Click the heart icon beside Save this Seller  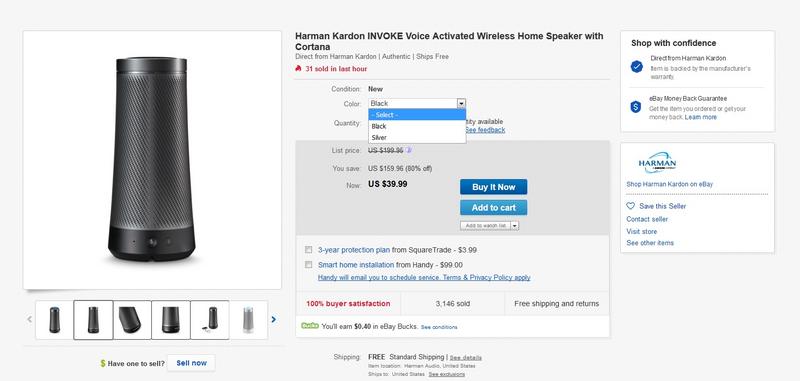pyautogui.click(x=631, y=206)
